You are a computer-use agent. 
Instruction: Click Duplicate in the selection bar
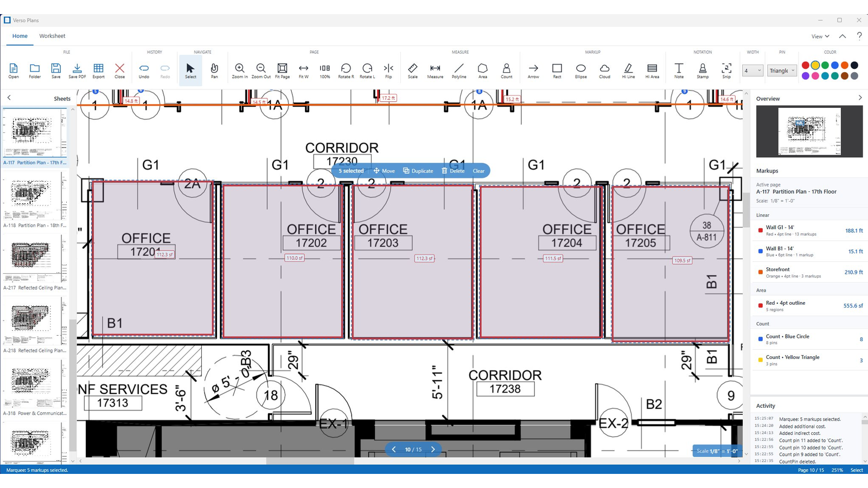coord(418,171)
